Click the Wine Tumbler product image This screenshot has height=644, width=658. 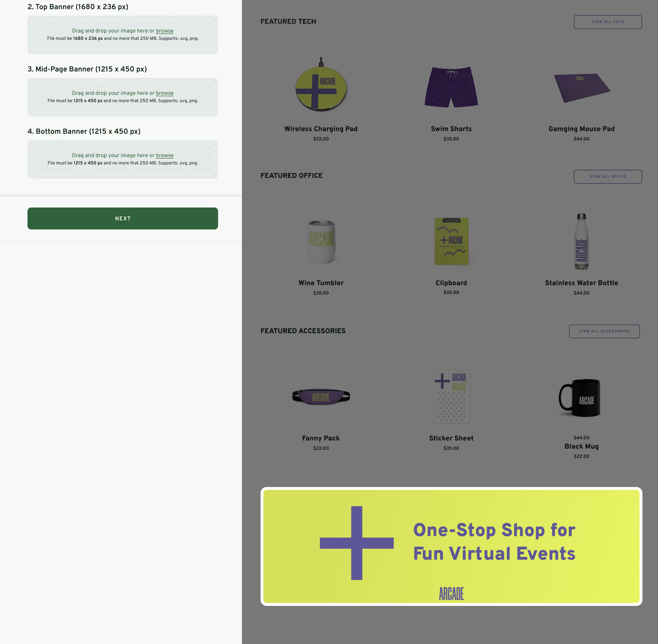click(x=321, y=241)
